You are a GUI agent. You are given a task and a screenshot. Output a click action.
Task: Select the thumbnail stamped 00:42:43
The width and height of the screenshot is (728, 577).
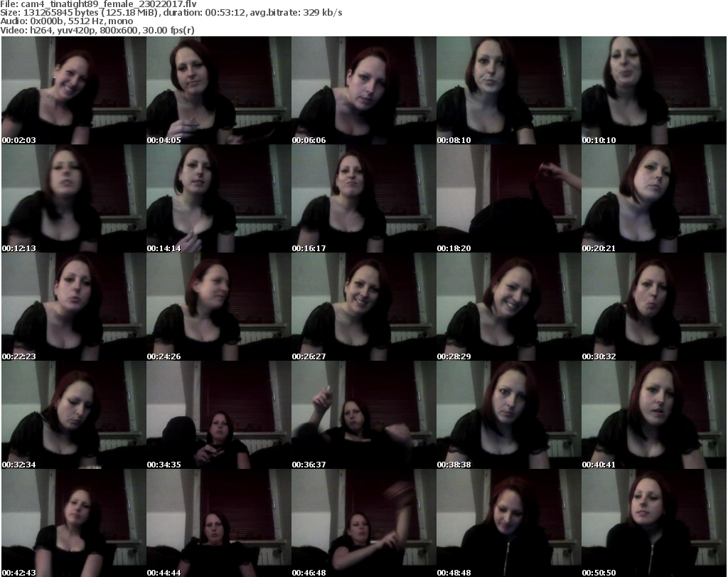click(74, 523)
